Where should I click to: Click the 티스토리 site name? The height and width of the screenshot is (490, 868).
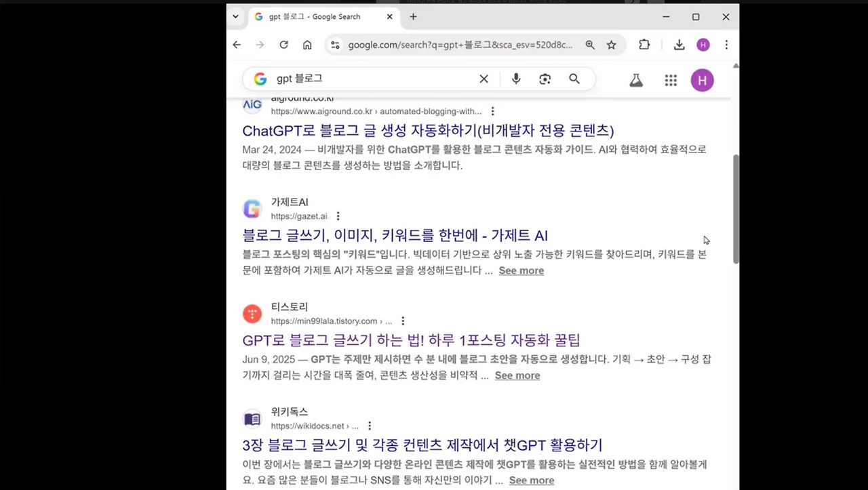pyautogui.click(x=290, y=307)
